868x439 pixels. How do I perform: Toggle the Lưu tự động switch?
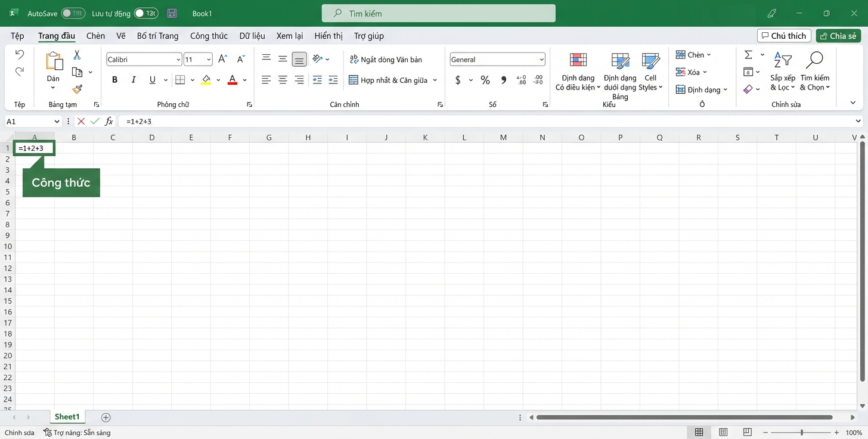(x=146, y=13)
